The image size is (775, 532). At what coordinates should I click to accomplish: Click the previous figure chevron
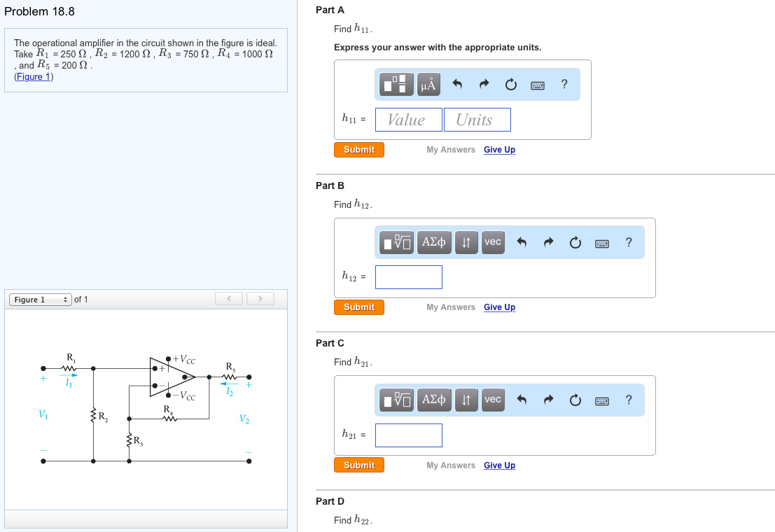[229, 298]
